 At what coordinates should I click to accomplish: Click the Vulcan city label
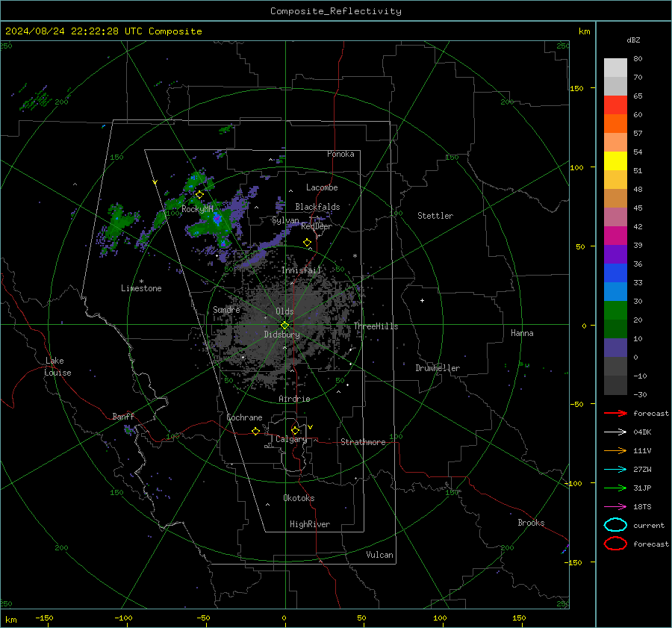tap(380, 555)
